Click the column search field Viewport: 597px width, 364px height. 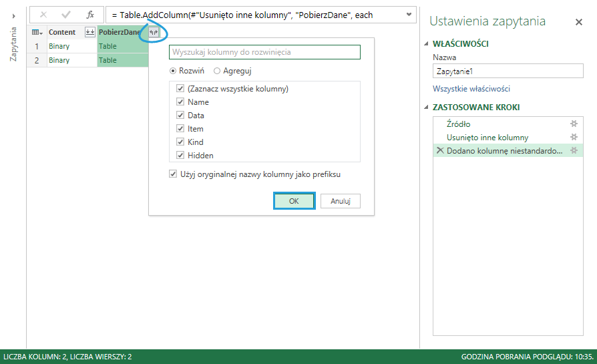click(264, 52)
